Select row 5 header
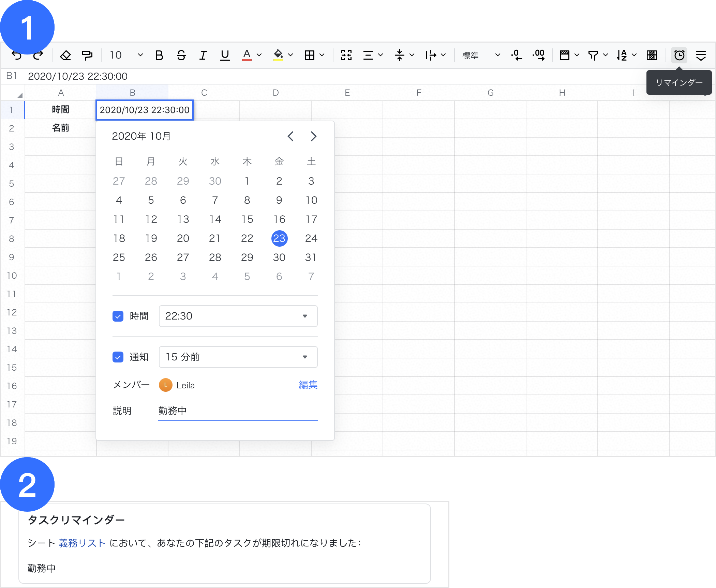The width and height of the screenshot is (716, 588). pyautogui.click(x=12, y=184)
